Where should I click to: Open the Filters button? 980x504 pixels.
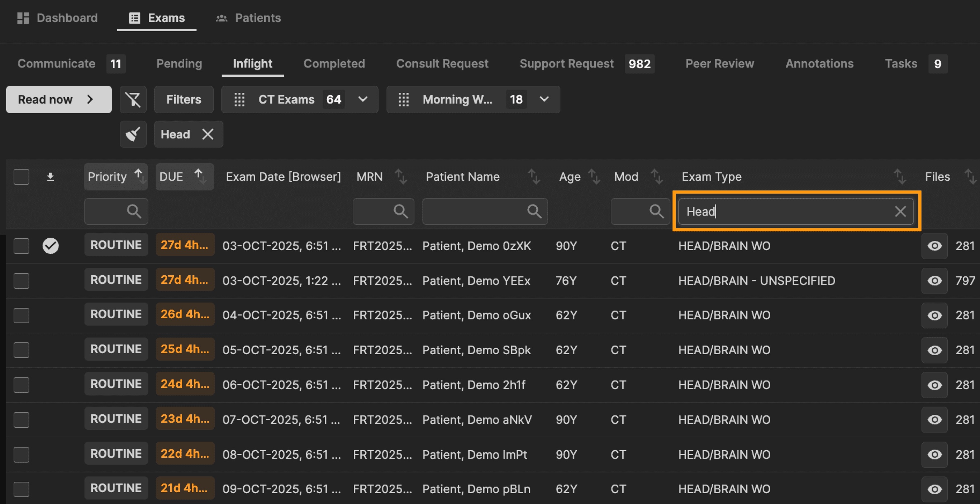(x=184, y=100)
